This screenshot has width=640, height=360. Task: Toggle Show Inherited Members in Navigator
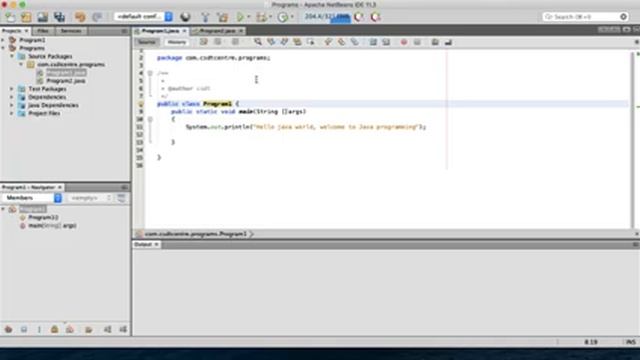(8, 329)
